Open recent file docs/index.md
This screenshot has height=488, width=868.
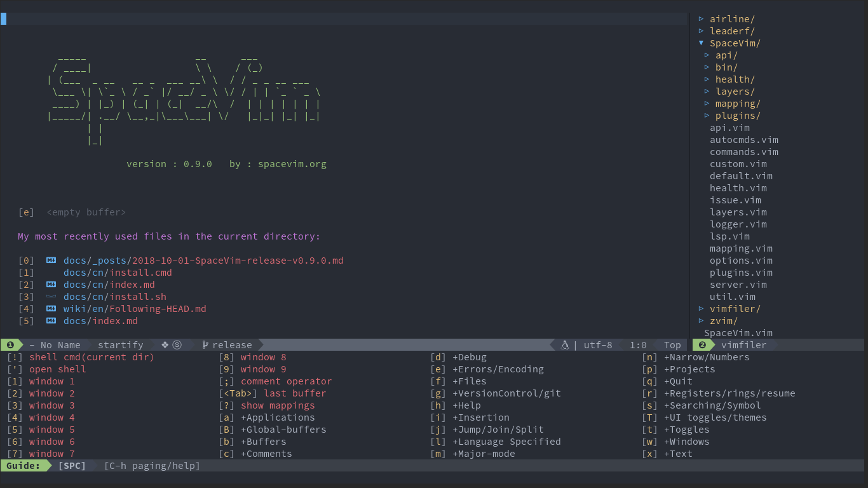pos(100,321)
